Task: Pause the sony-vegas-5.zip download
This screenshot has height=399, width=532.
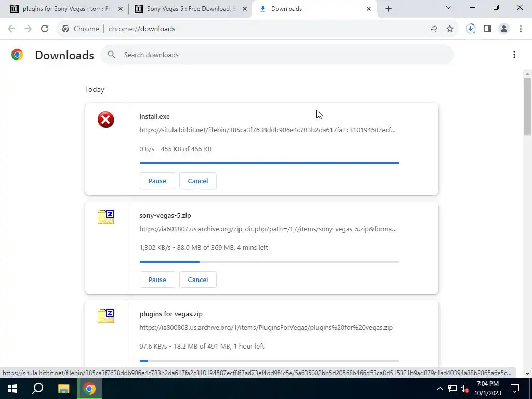Action: 157,280
